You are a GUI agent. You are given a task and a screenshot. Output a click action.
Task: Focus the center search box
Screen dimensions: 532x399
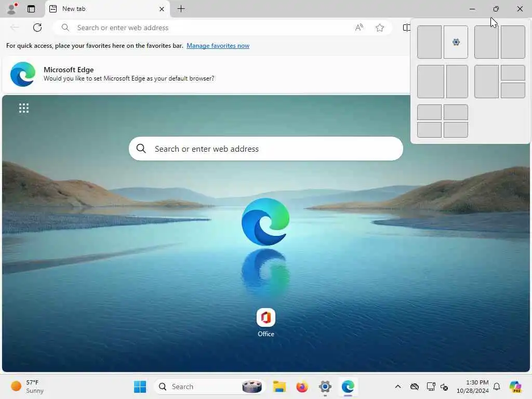[x=265, y=149]
